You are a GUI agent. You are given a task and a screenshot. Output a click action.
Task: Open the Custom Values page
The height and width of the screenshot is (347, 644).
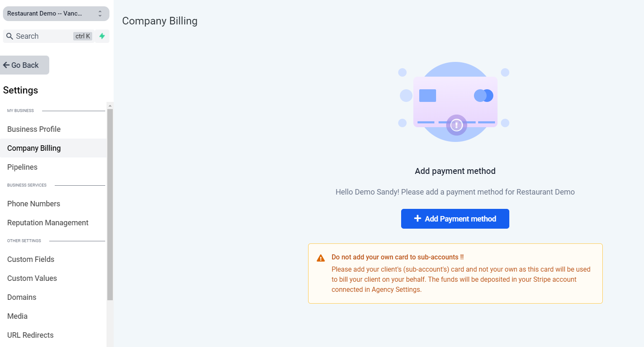32,278
